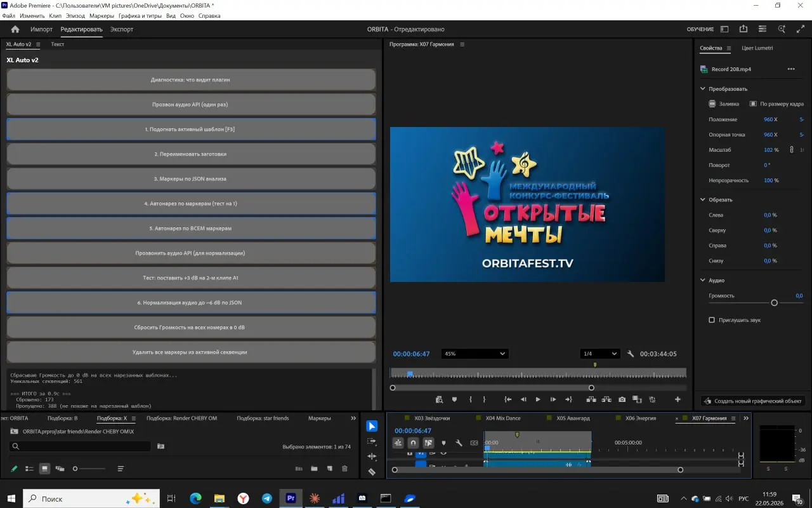Select the Ripple Edit tool
The height and width of the screenshot is (508, 812).
[x=372, y=457]
